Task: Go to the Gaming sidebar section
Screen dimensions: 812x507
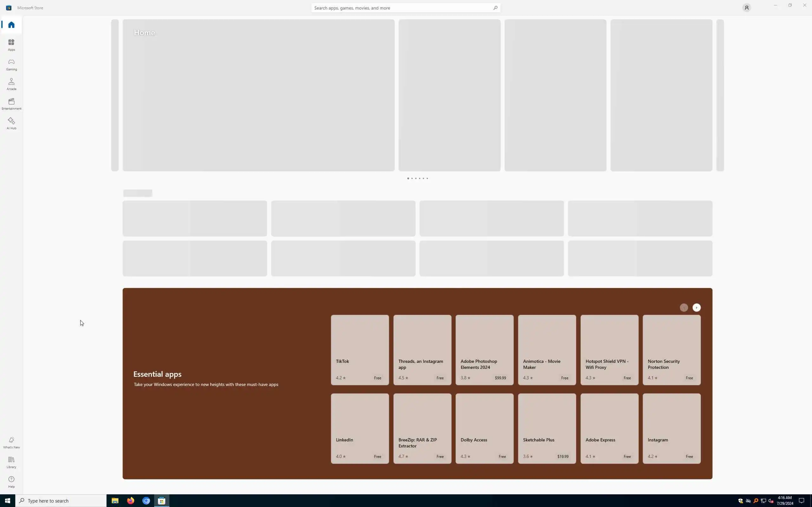Action: click(x=11, y=64)
